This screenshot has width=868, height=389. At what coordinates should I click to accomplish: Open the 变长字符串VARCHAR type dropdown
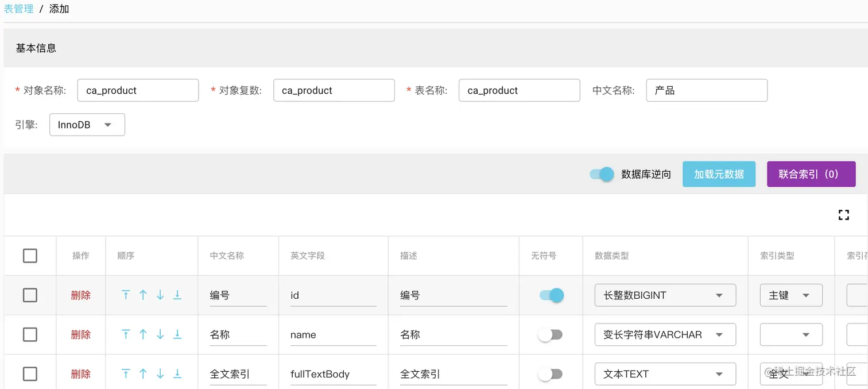pos(665,334)
